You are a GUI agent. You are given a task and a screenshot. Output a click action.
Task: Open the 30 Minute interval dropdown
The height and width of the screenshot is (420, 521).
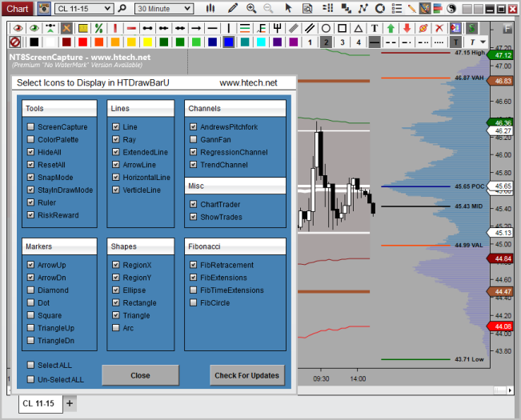164,9
